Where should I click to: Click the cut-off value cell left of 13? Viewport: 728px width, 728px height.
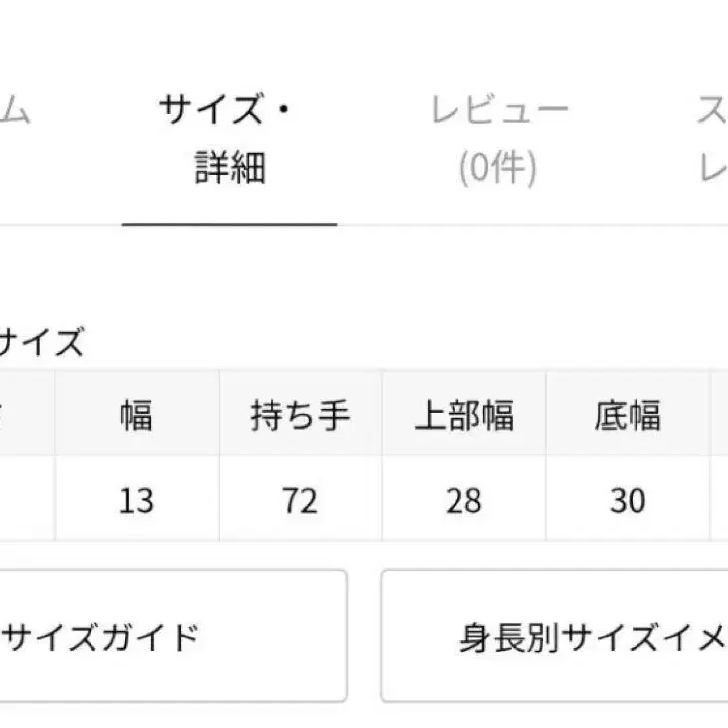(x=26, y=500)
